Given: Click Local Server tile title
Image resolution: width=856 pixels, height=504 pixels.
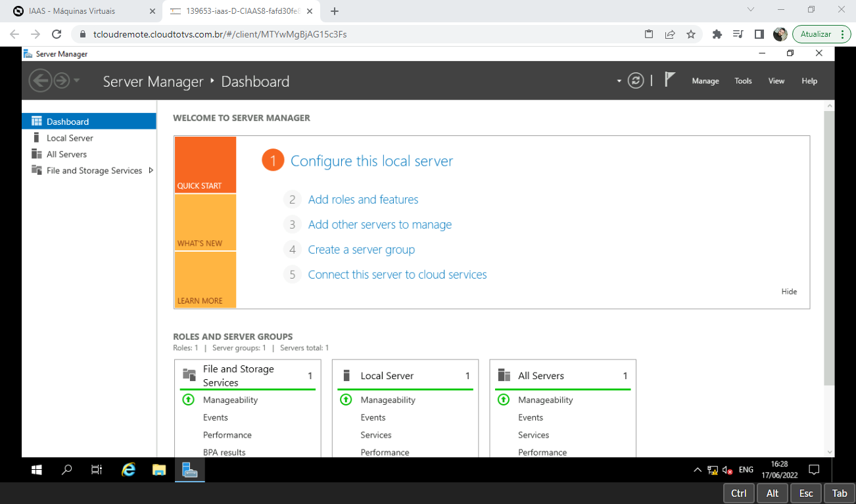Looking at the screenshot, I should [387, 376].
